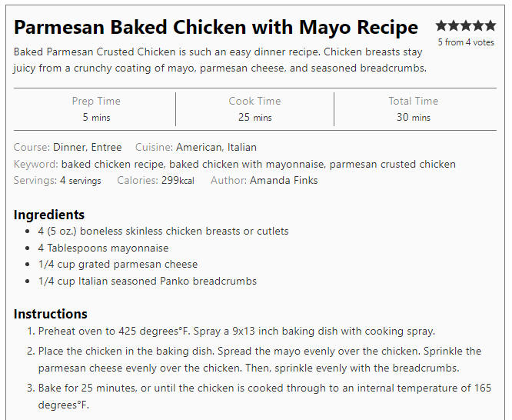Click the 4 servings value
The width and height of the screenshot is (512, 420).
(x=80, y=181)
